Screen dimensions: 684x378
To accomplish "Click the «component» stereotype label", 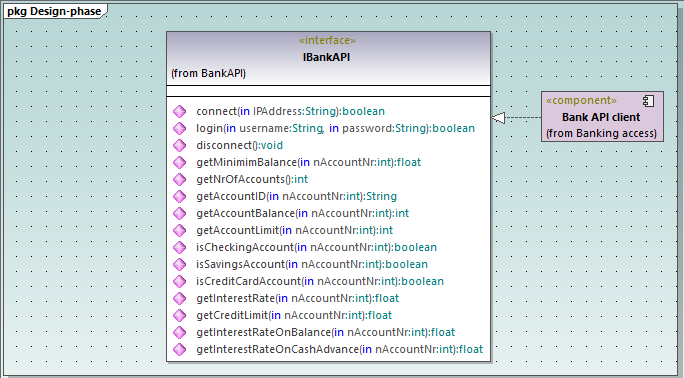I will pos(581,100).
